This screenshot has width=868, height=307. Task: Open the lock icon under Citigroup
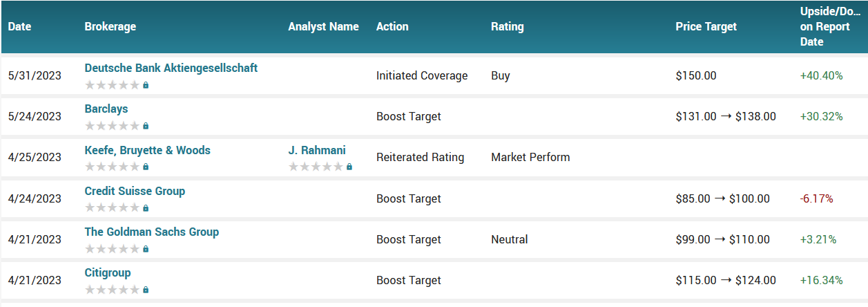(x=146, y=290)
